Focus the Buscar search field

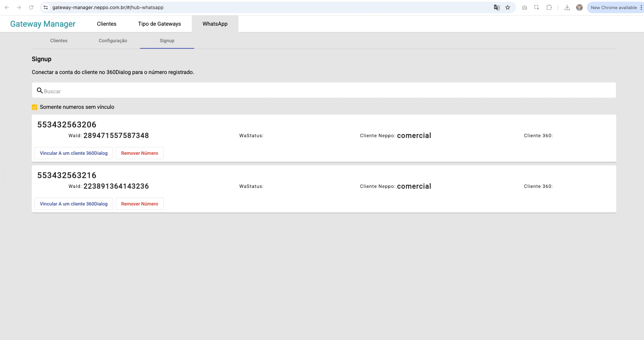(x=324, y=90)
